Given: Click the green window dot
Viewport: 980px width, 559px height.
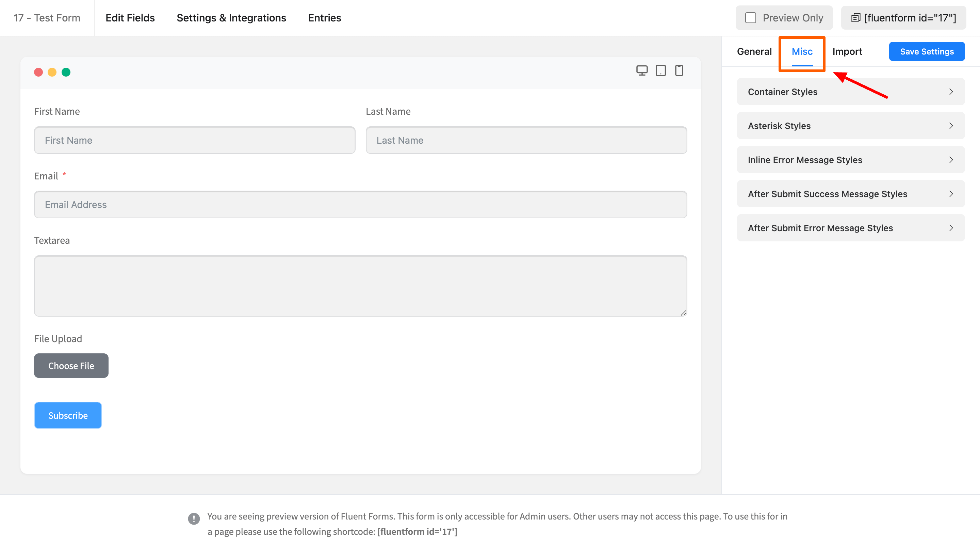Looking at the screenshot, I should click(66, 72).
